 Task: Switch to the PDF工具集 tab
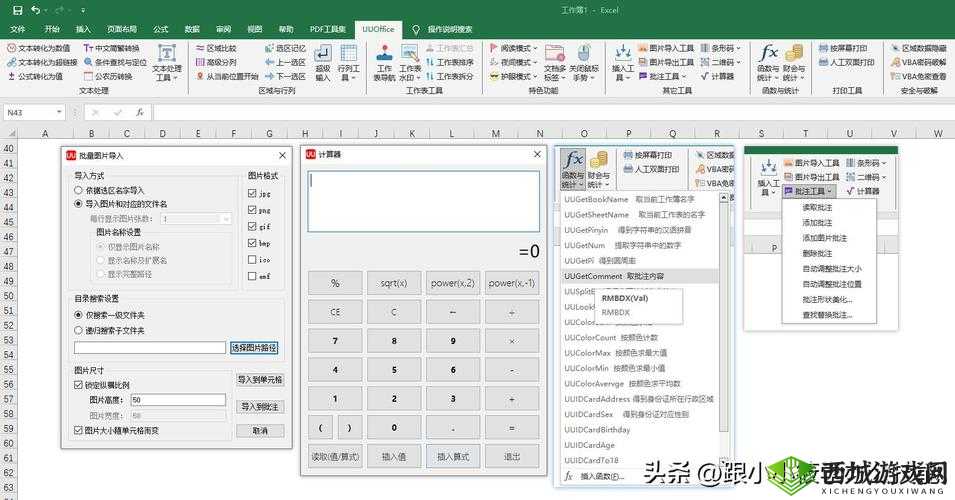click(x=328, y=29)
